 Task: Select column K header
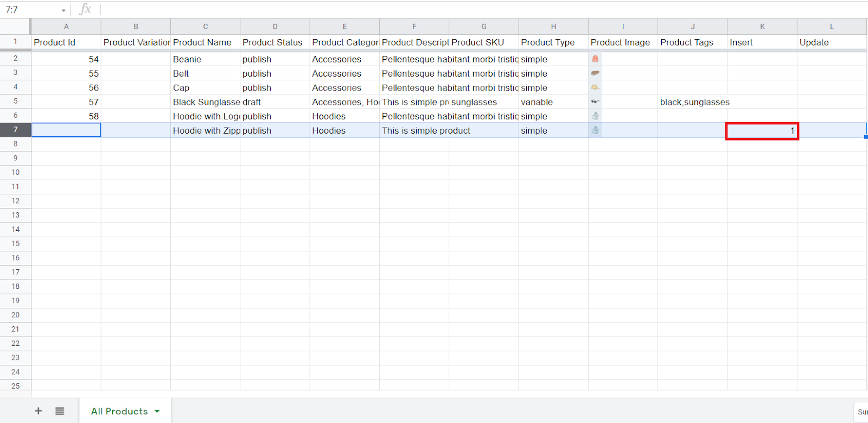(x=762, y=27)
